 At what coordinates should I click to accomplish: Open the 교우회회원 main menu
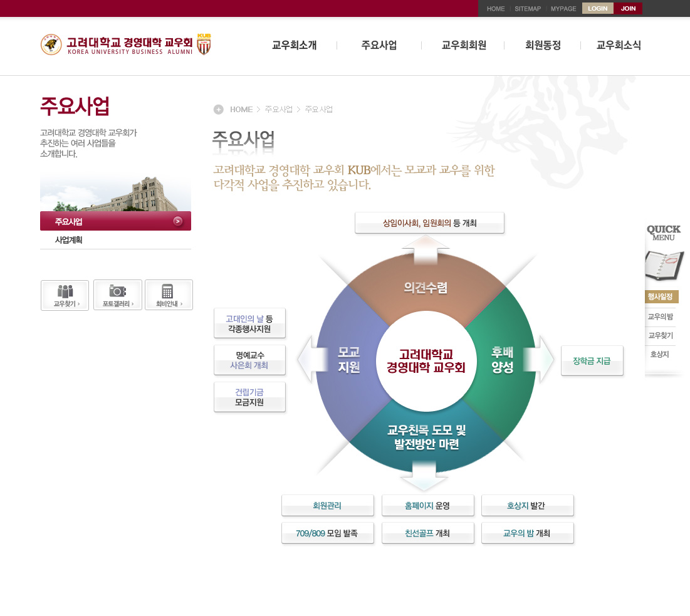click(464, 45)
